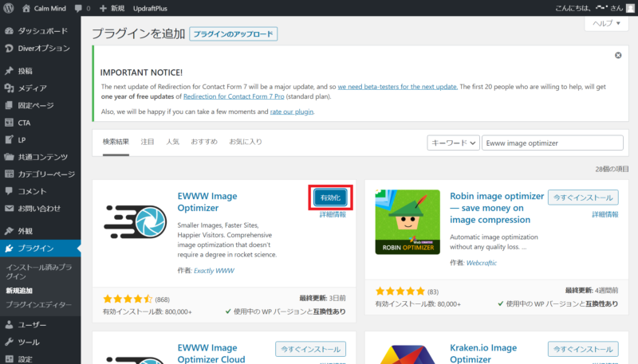Click the category page grid icon
Viewport: 638px width, 364px height.
coord(9,174)
